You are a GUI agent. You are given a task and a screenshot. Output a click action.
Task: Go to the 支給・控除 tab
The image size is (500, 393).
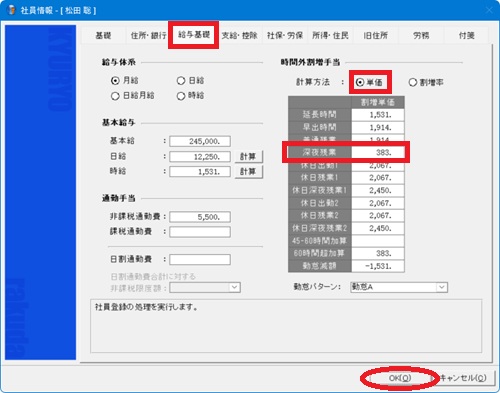point(239,35)
